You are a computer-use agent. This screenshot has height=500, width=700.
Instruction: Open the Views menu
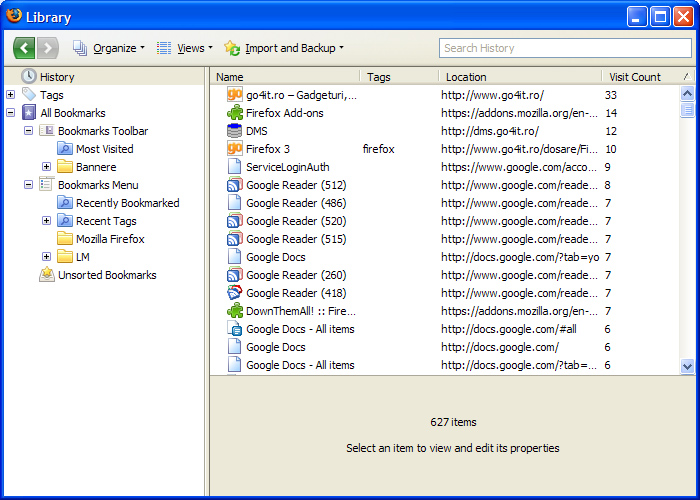pyautogui.click(x=184, y=48)
